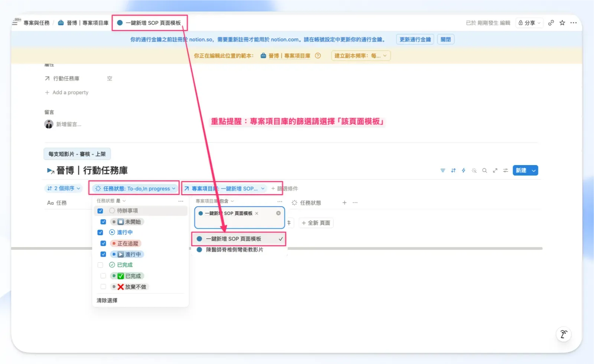
Task: Click database search magnifier icon
Action: pyautogui.click(x=484, y=170)
